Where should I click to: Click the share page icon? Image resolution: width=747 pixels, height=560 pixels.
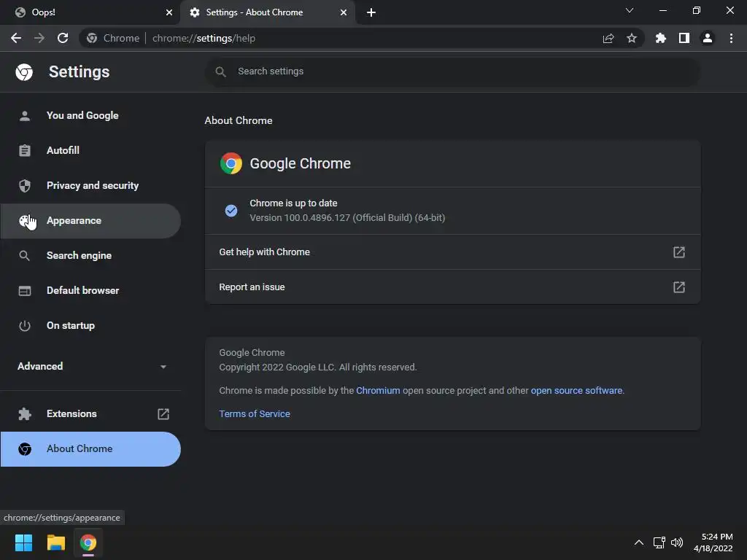pyautogui.click(x=608, y=38)
